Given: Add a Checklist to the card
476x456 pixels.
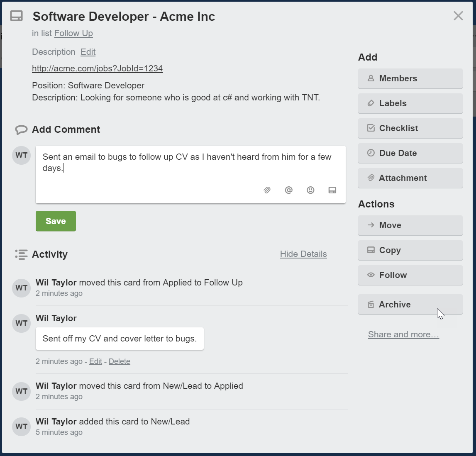Looking at the screenshot, I should (x=410, y=128).
